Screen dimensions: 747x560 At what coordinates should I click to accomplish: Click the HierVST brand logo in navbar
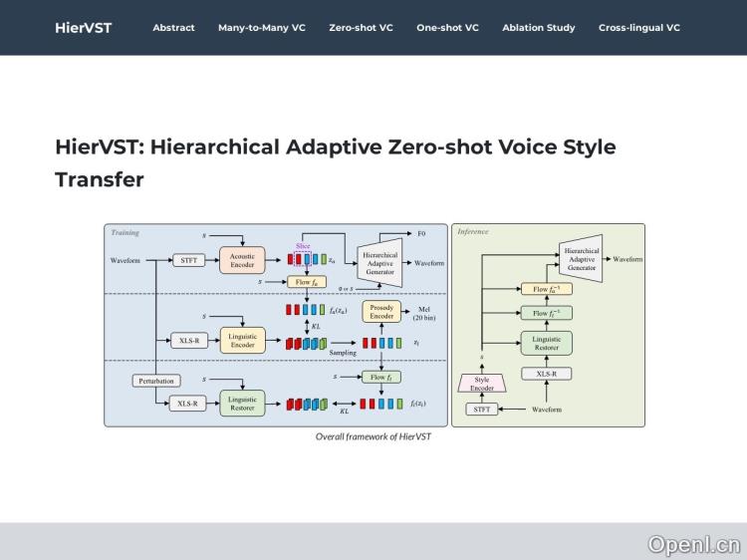[x=83, y=28]
